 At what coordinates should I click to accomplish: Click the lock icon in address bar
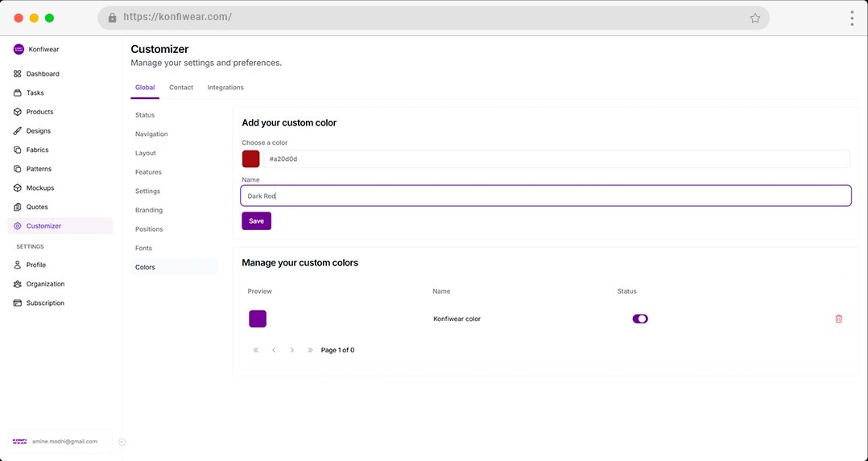113,18
